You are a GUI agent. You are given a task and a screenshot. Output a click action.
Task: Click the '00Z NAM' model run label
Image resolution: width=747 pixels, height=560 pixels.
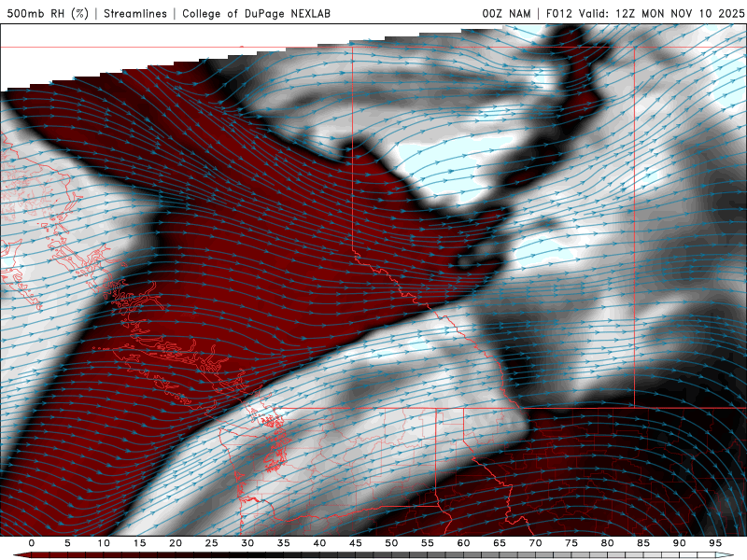(x=506, y=13)
